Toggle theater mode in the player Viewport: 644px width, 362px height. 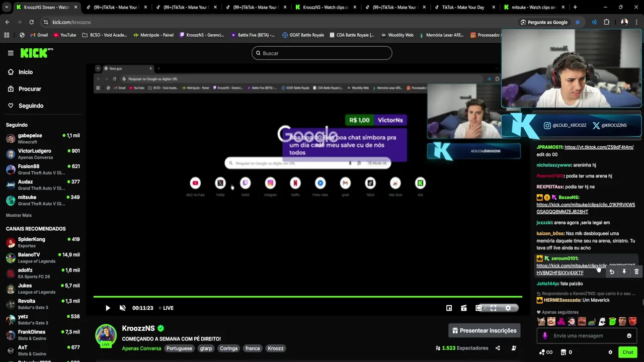478,308
